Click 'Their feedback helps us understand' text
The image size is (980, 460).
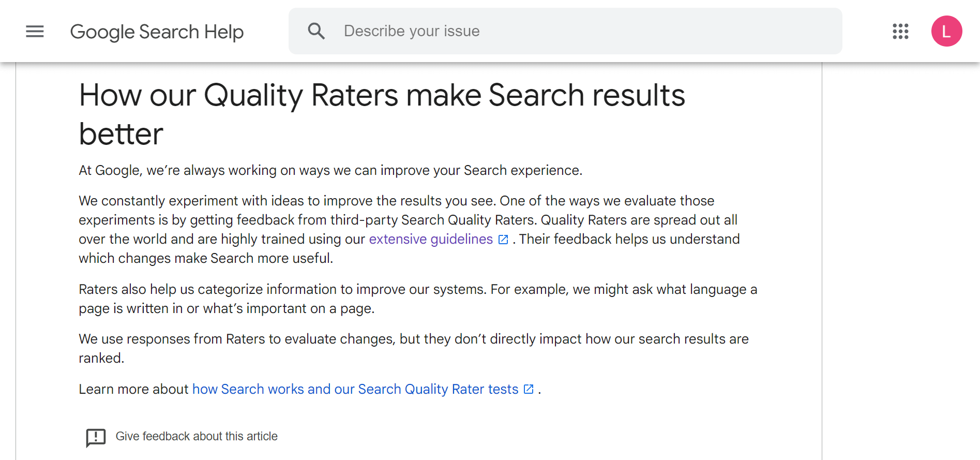pos(629,239)
